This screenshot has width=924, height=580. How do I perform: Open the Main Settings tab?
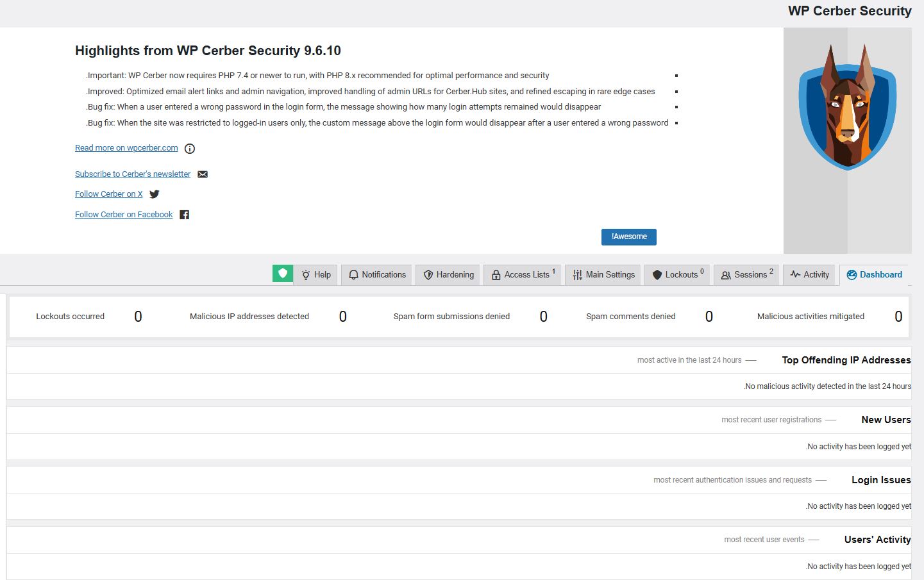(603, 274)
